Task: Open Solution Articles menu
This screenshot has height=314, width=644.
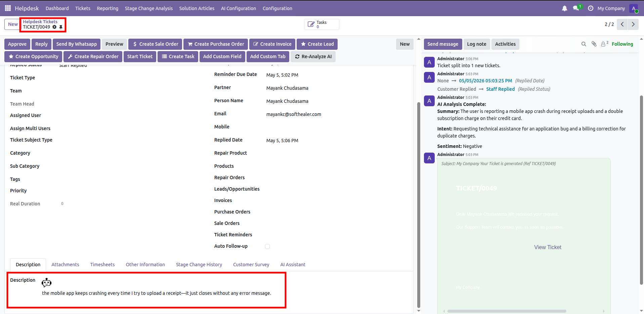Action: click(x=197, y=8)
